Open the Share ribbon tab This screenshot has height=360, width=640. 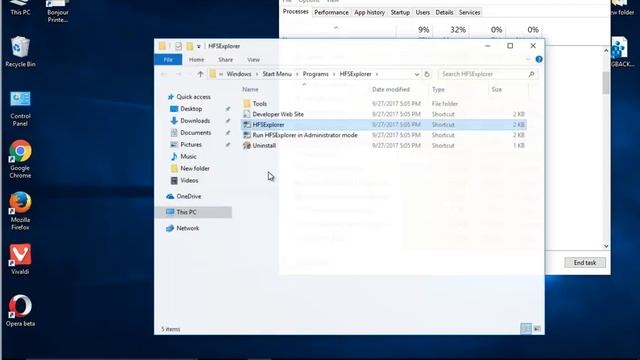pyautogui.click(x=225, y=60)
